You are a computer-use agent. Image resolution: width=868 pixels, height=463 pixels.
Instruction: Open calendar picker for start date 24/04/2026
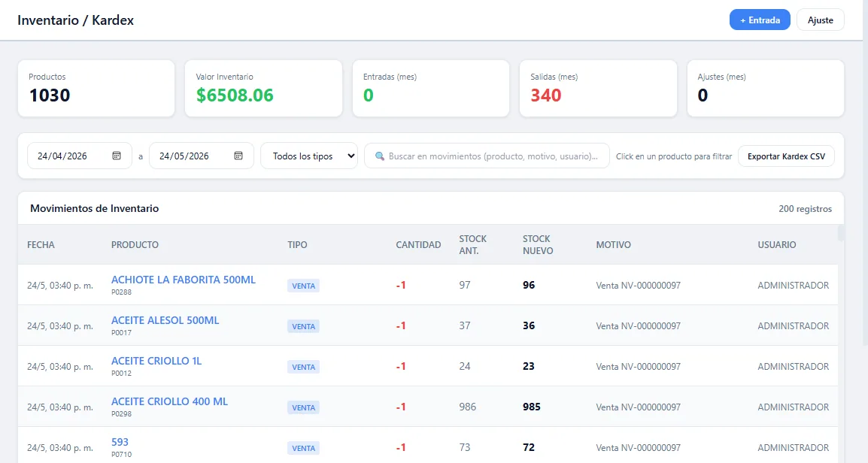click(x=117, y=156)
